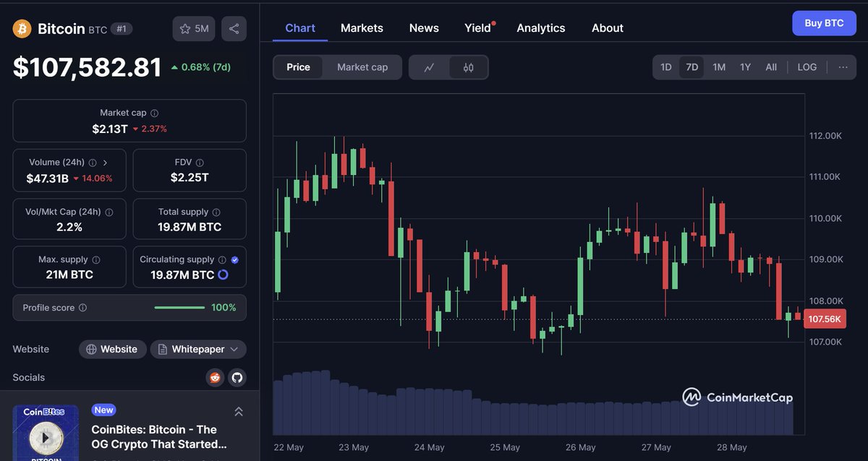Click the 112.00K price axis label
The width and height of the screenshot is (868, 461).
click(x=825, y=136)
